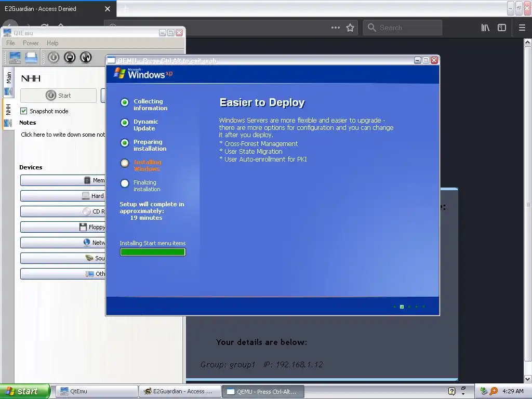Click the 'User State Migration' bullet text
This screenshot has height=399, width=532.
pos(253,152)
